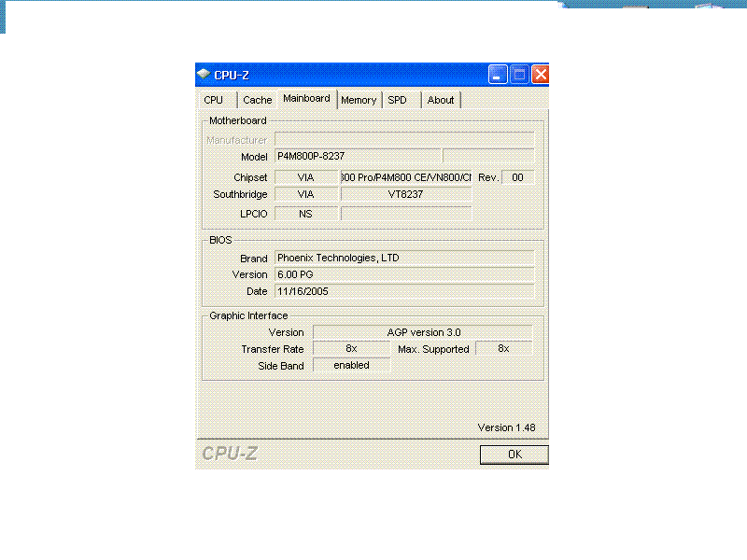Viewport: 747px width, 560px height.
Task: Click the Motherboard group label
Action: 238,120
